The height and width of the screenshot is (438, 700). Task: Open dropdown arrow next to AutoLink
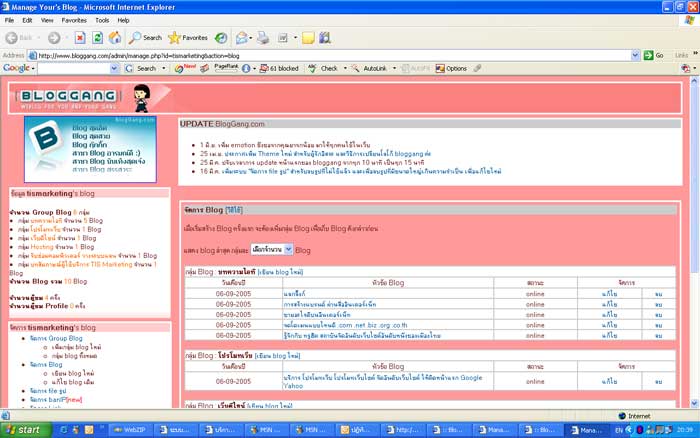coord(394,68)
